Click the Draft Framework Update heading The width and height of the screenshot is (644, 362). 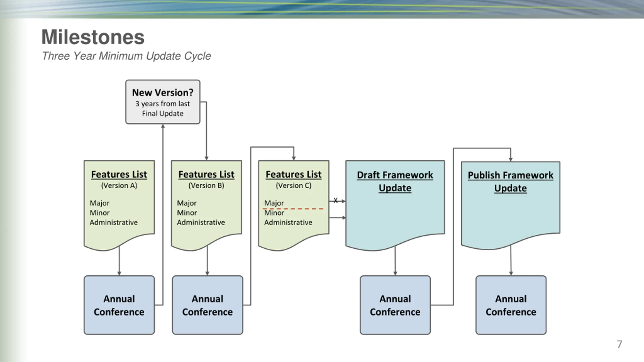(395, 181)
